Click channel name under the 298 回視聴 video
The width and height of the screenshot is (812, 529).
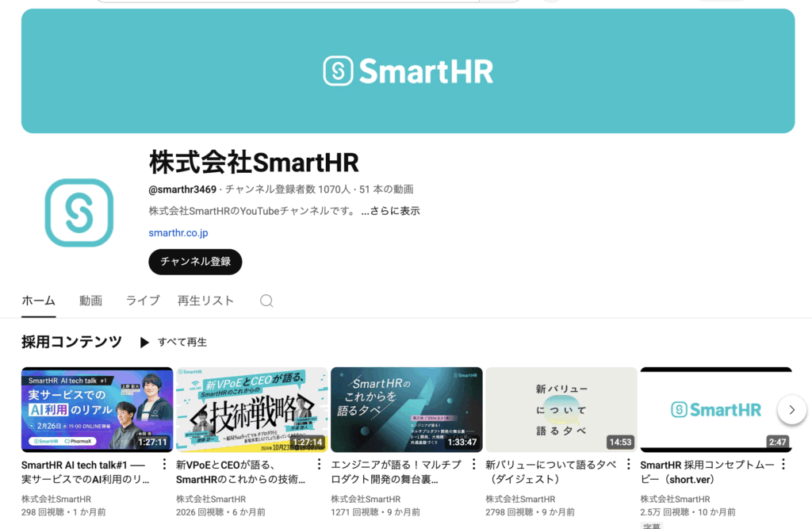click(56, 499)
